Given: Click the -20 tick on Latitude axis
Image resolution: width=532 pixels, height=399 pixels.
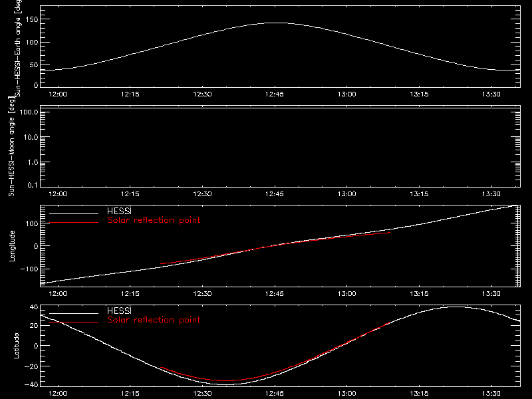Looking at the screenshot, I should (x=31, y=366).
